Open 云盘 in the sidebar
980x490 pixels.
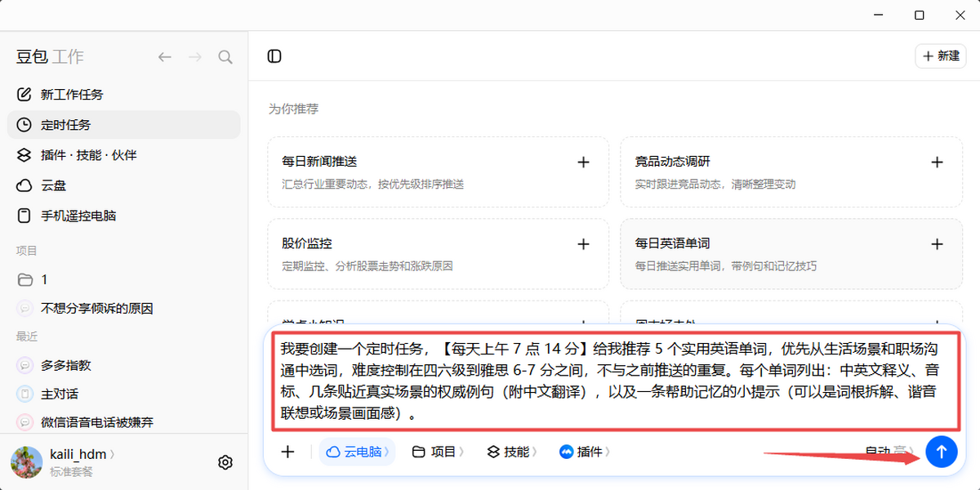[123, 185]
